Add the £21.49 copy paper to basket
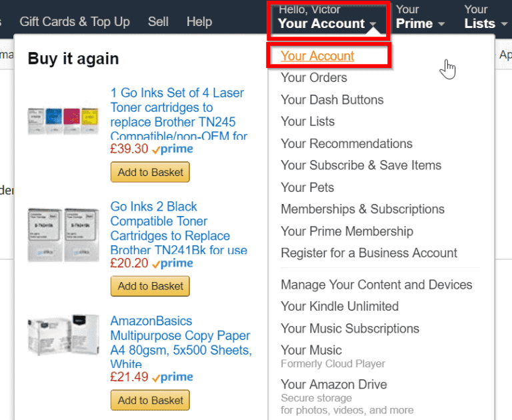512x420 pixels. (150, 400)
